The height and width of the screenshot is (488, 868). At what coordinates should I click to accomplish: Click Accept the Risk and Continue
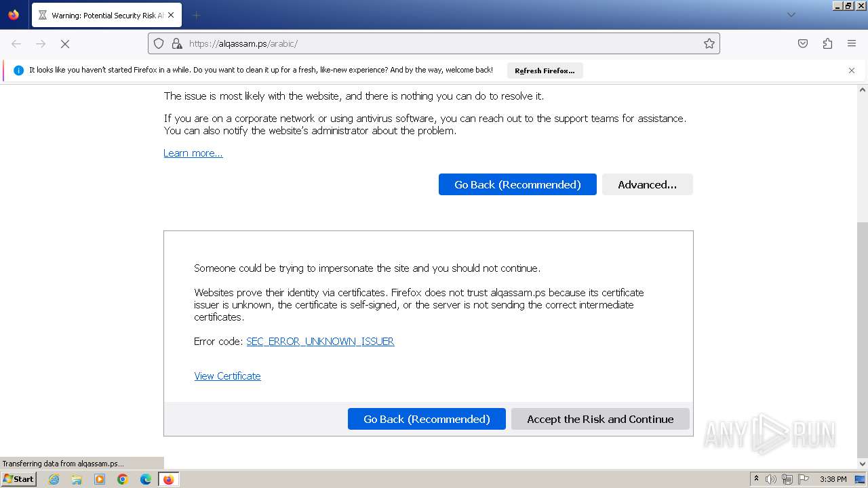(600, 419)
